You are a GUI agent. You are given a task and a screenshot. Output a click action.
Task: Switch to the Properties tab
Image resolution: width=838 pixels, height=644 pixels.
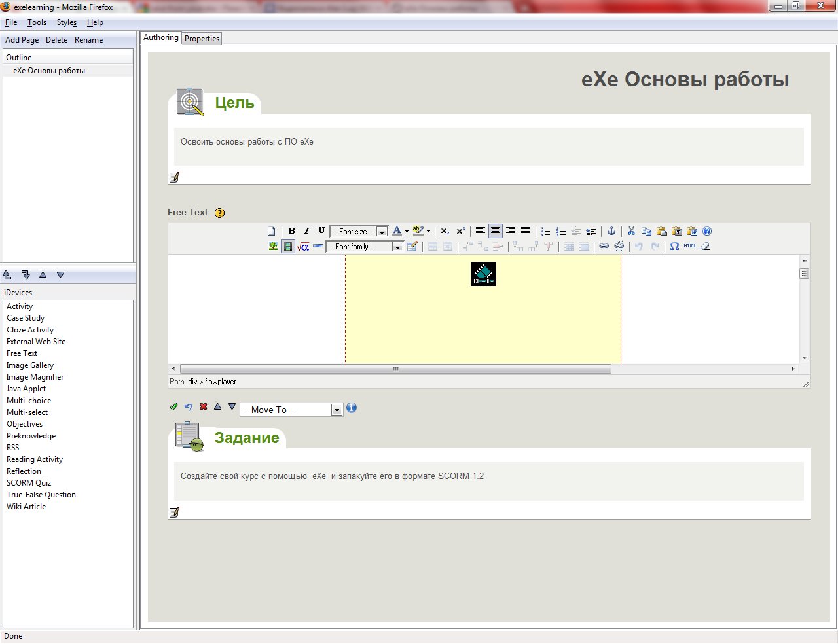(202, 39)
